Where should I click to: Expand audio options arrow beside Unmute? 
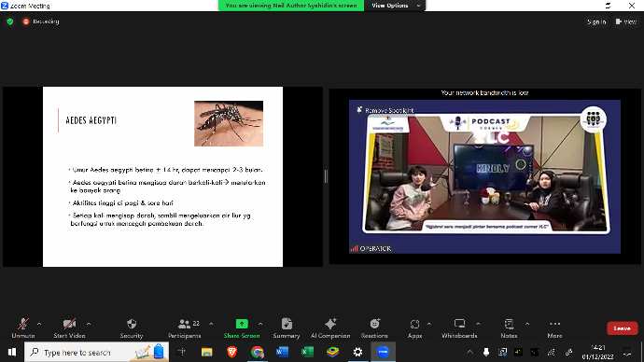(x=39, y=324)
